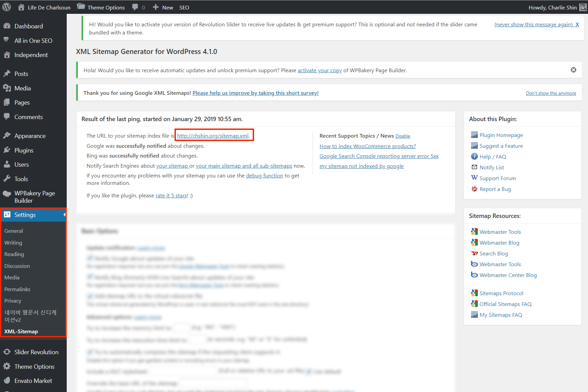Open the short survey link

(x=255, y=93)
